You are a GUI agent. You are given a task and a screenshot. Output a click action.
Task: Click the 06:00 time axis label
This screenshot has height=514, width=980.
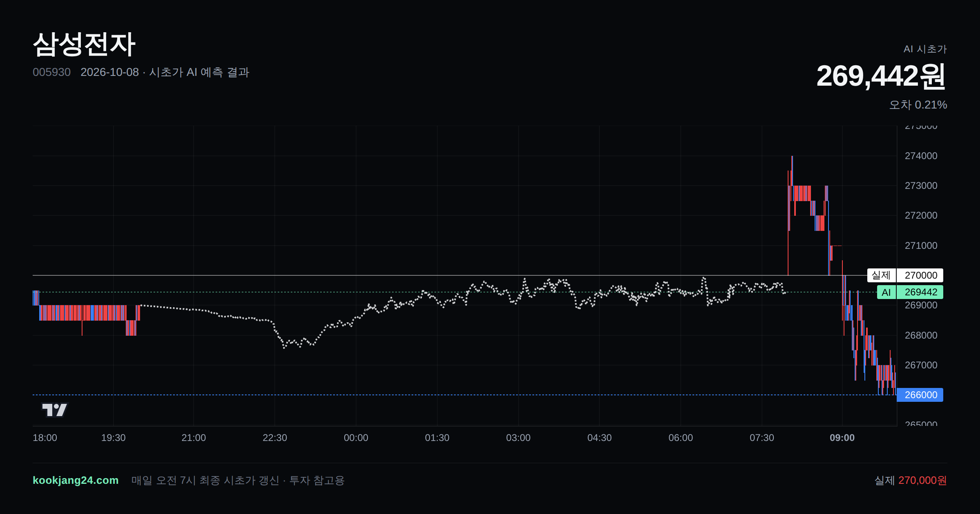coord(681,438)
